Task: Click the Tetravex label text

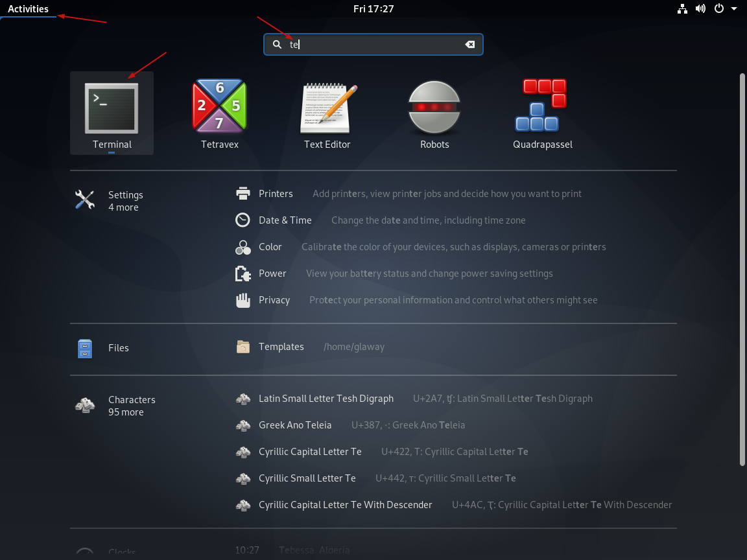Action: 220,145
